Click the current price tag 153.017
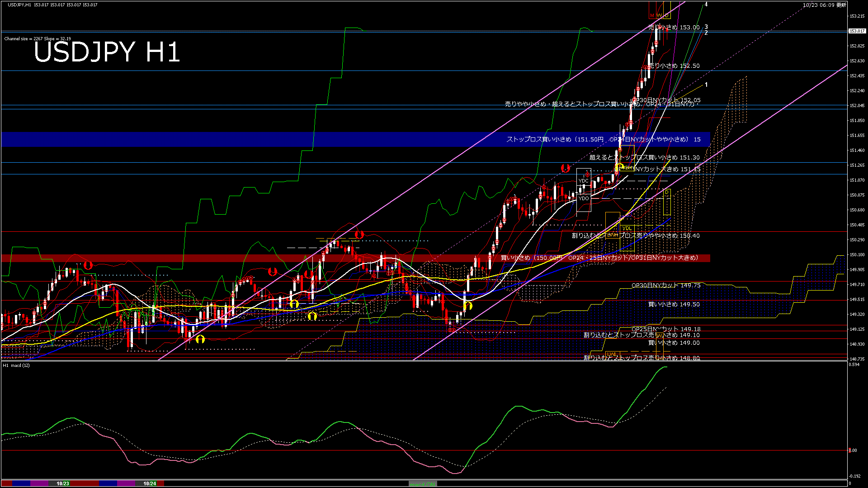This screenshot has width=868, height=488. [x=857, y=31]
